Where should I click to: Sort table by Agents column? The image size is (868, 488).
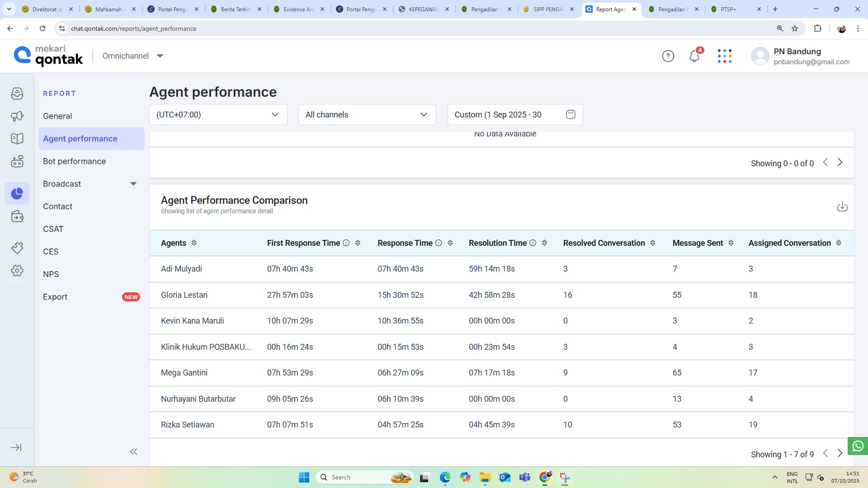(194, 243)
